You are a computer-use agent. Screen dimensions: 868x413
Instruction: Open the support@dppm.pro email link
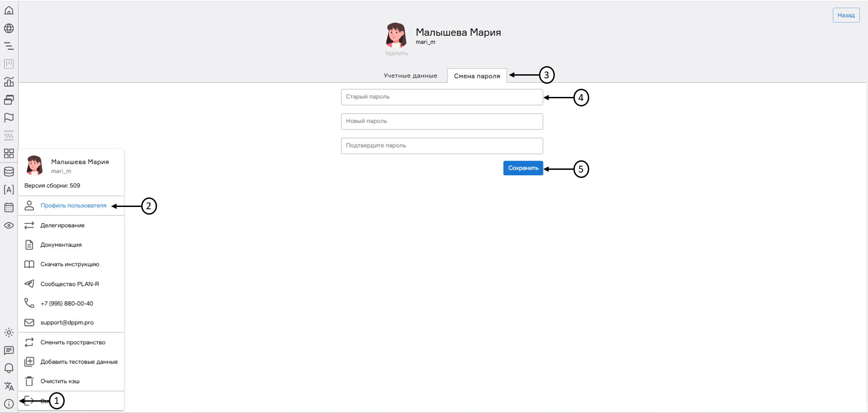(67, 322)
